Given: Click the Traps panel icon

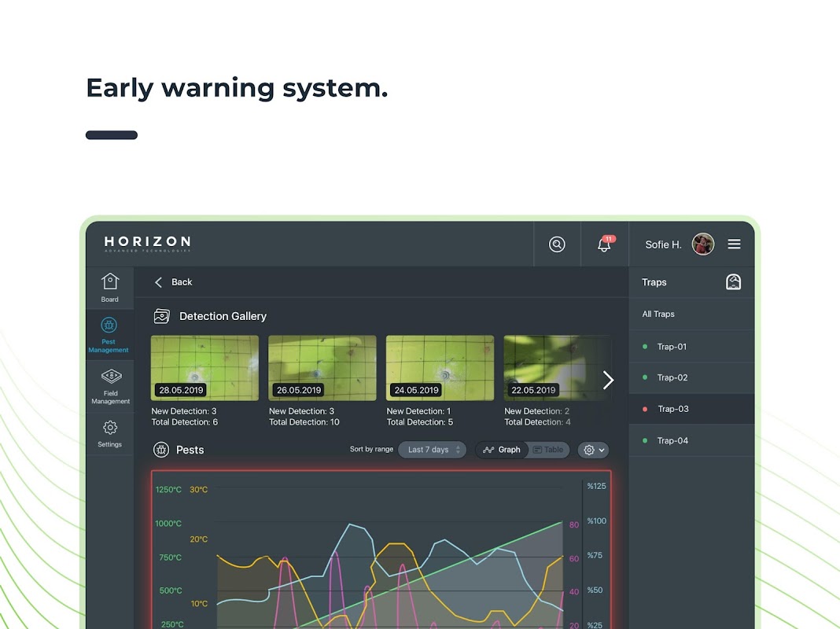Looking at the screenshot, I should [733, 281].
